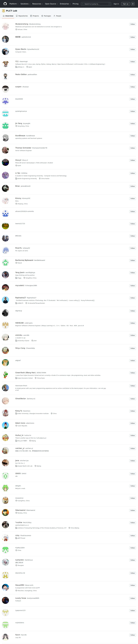This screenshot has height=644, width=138.
Task: Click the Sign up button
Action: [125, 4]
